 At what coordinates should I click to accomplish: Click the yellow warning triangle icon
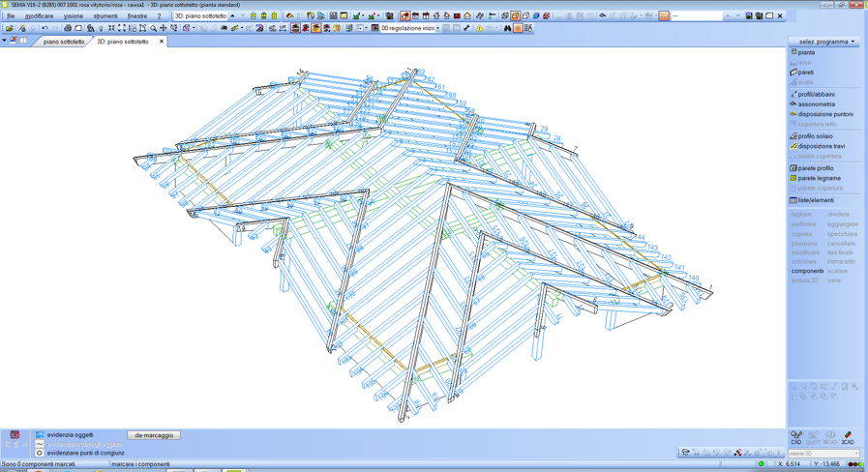[479, 28]
